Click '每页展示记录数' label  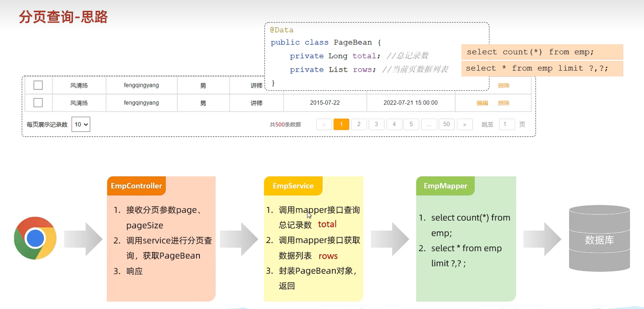(47, 124)
